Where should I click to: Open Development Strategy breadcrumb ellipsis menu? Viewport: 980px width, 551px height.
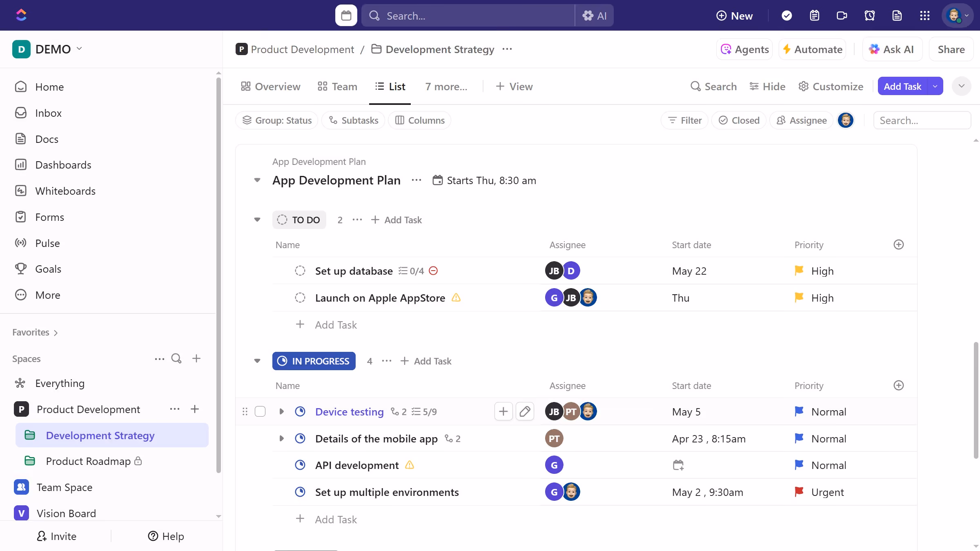[x=507, y=49]
